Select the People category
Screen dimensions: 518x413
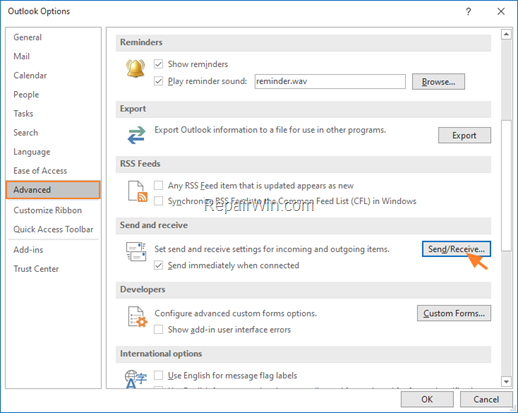(53, 95)
